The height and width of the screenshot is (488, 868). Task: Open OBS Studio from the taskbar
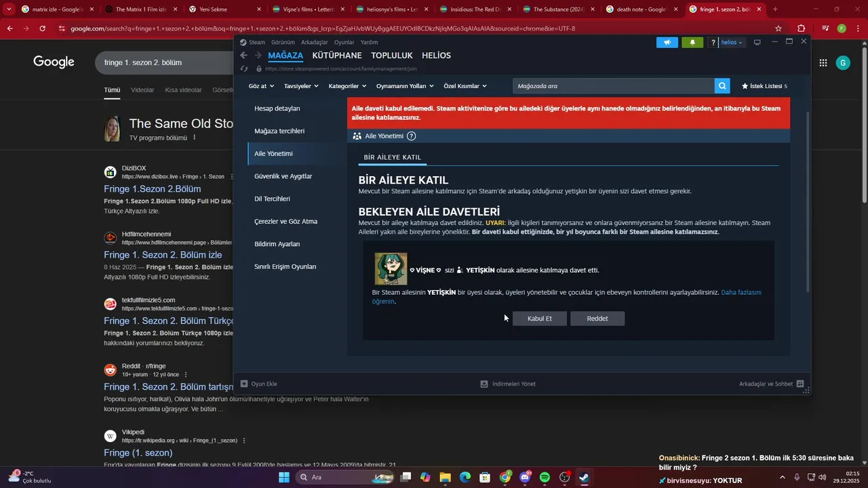564,477
